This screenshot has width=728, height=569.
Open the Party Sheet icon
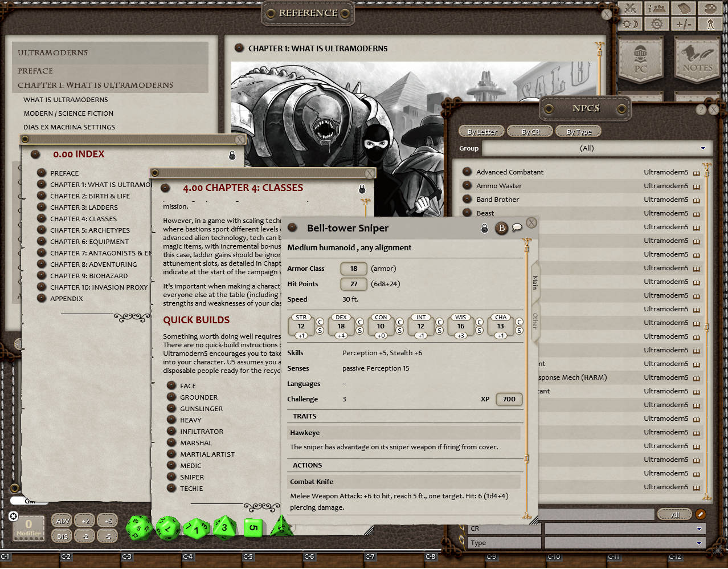coord(656,9)
